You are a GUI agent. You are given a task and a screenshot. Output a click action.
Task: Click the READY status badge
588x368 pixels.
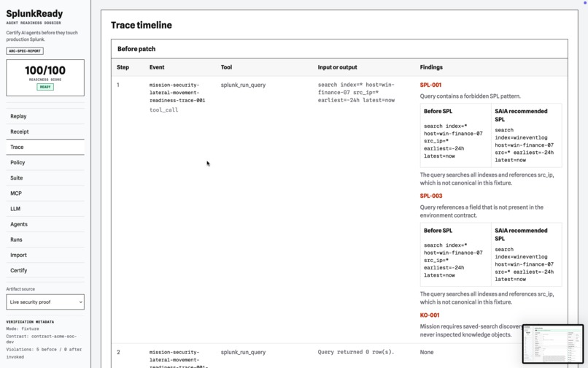click(45, 87)
